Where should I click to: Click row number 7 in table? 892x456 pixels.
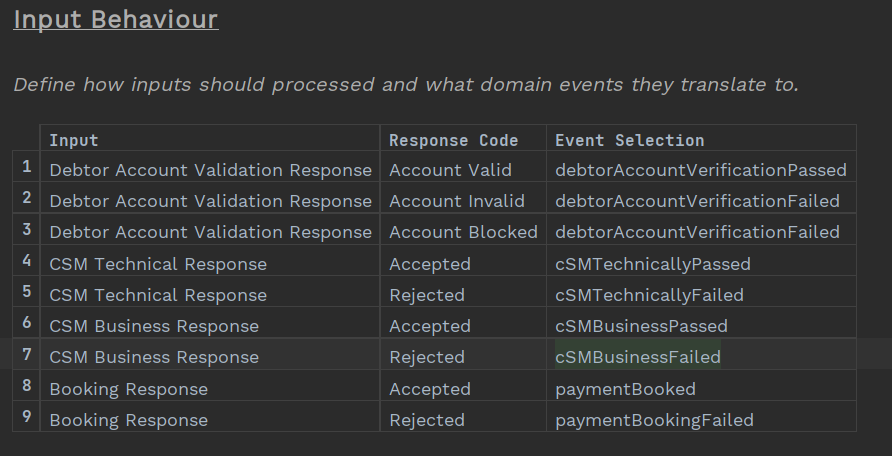click(x=27, y=356)
